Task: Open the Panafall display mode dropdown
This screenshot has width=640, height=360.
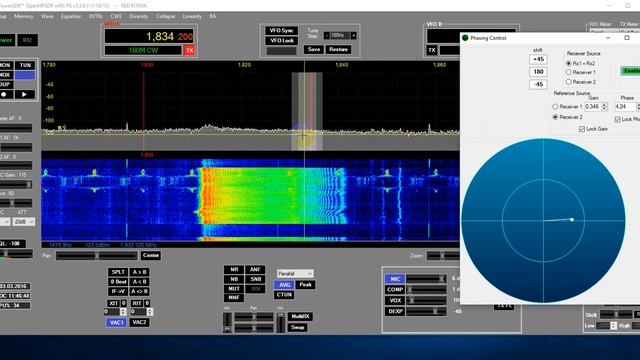Action: (x=295, y=273)
